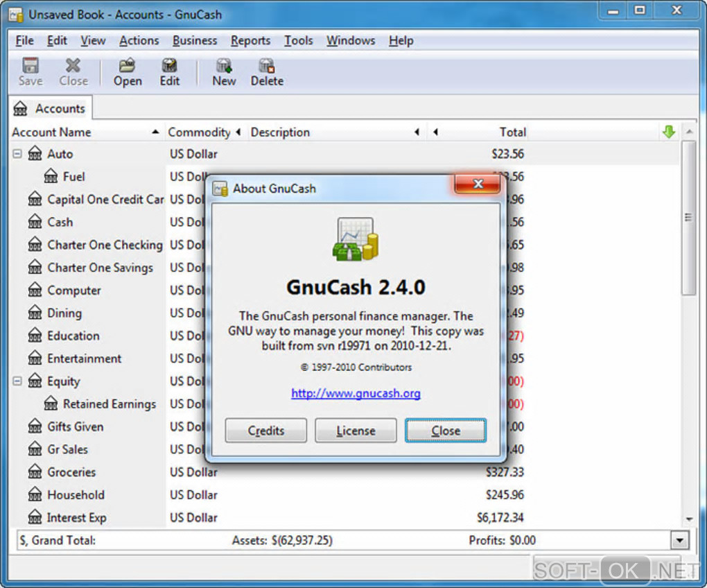Open the Windows menu
The width and height of the screenshot is (707, 588).
[351, 41]
